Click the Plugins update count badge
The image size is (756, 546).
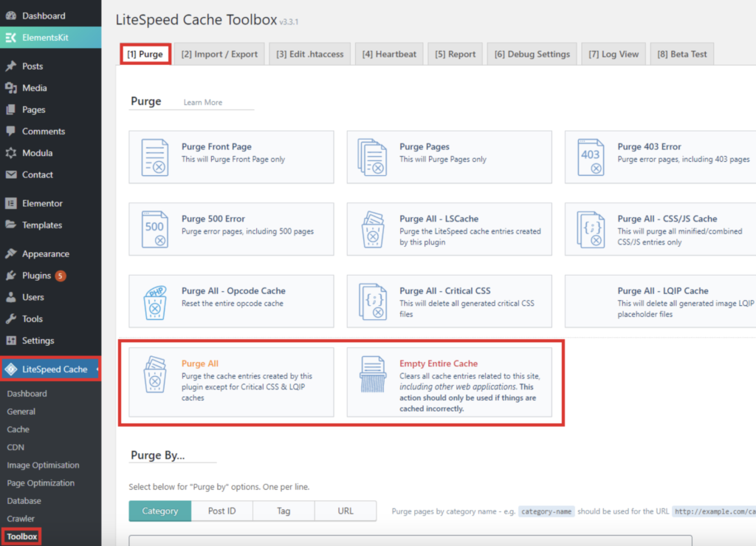point(61,276)
